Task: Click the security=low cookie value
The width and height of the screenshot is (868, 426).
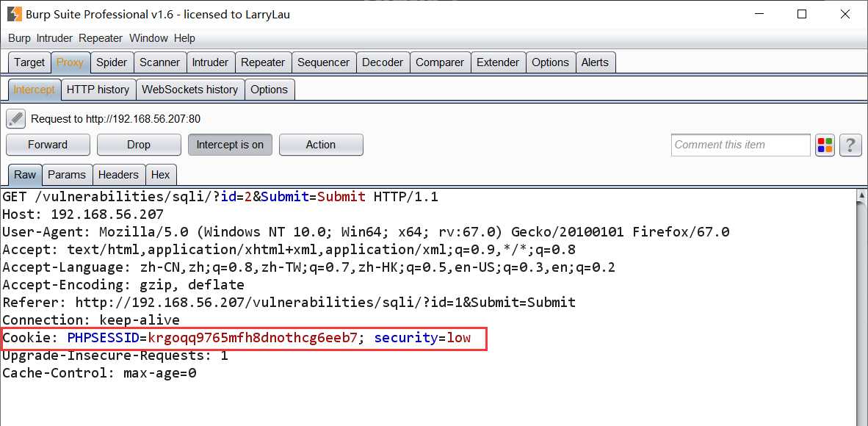Action: pyautogui.click(x=422, y=338)
